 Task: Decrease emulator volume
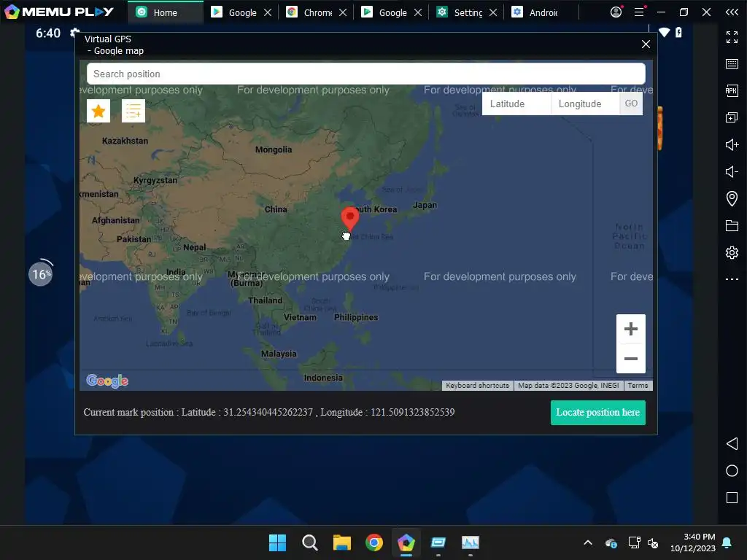(x=732, y=171)
